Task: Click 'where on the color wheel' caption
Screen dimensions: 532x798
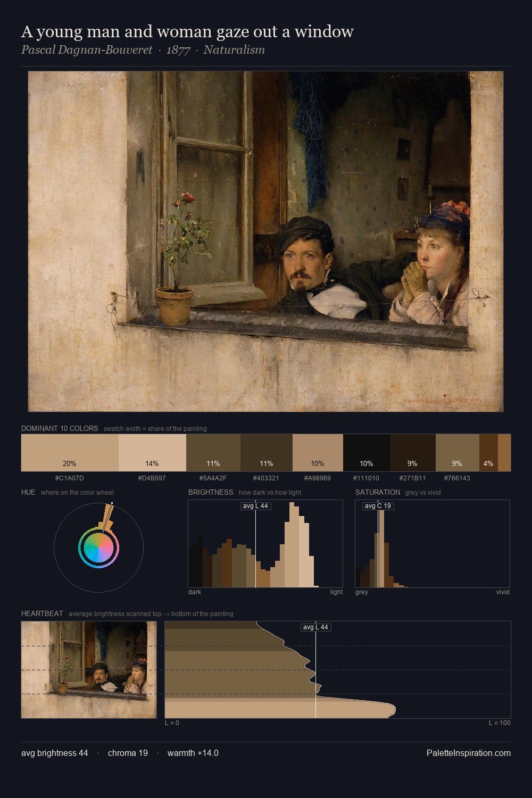Action: pos(77,493)
